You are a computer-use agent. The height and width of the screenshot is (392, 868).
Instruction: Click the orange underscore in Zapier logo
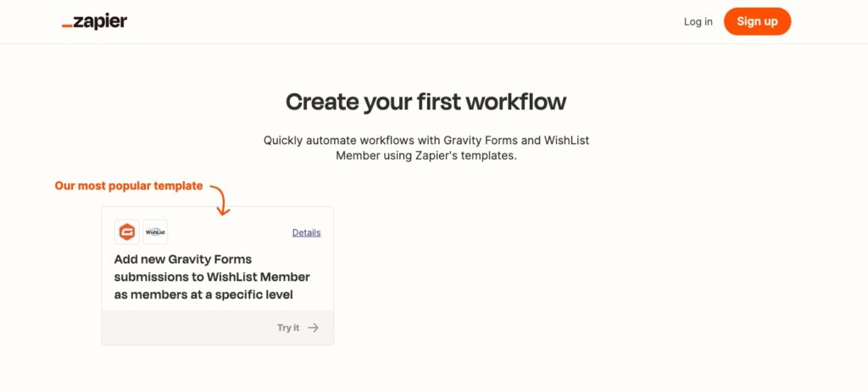point(67,26)
